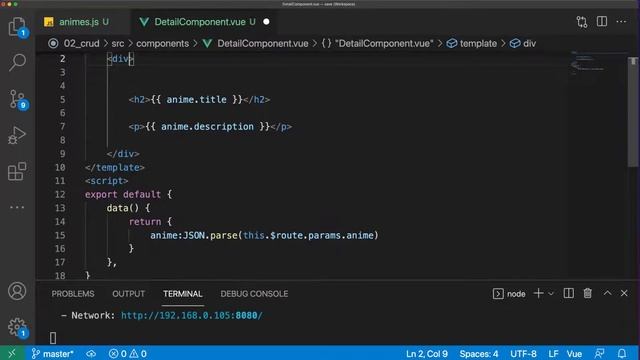Open the Manage gear icon

click(x=17, y=327)
